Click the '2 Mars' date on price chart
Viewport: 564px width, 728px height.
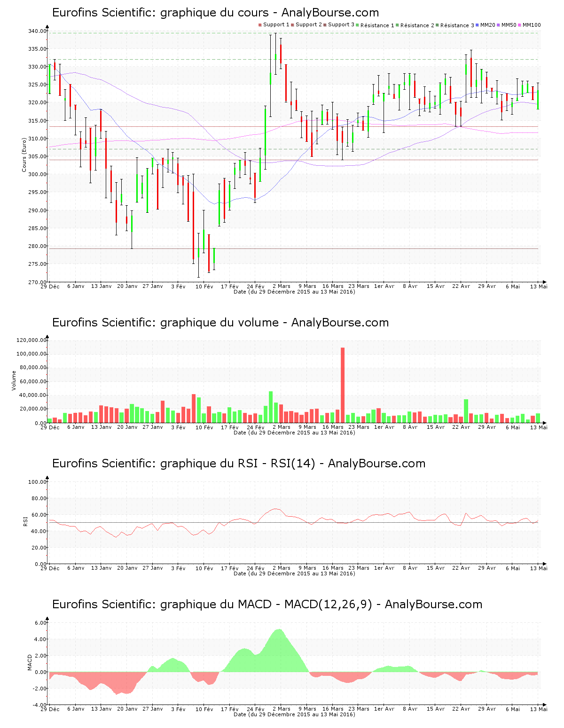coord(281,286)
